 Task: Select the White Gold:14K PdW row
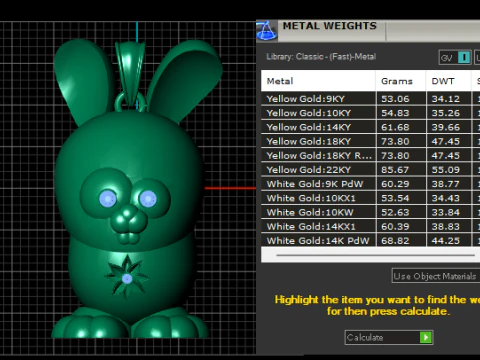point(370,240)
